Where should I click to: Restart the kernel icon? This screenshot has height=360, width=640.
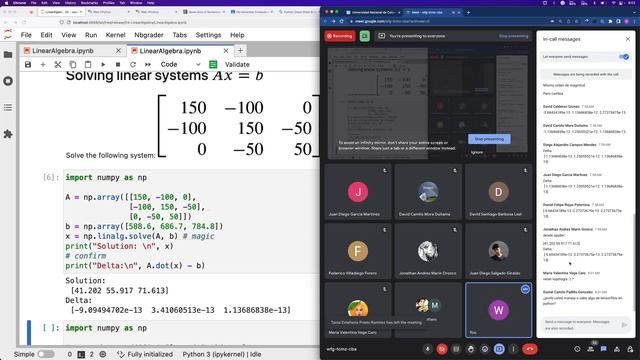133,64
